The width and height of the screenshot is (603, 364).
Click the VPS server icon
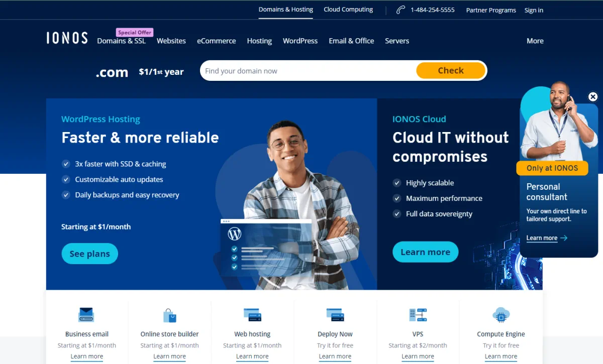[418, 315]
